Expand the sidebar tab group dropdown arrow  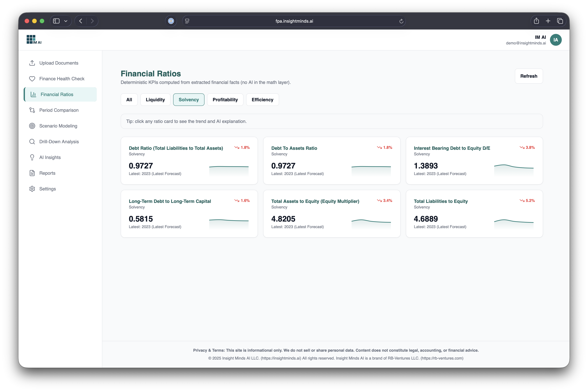(66, 21)
